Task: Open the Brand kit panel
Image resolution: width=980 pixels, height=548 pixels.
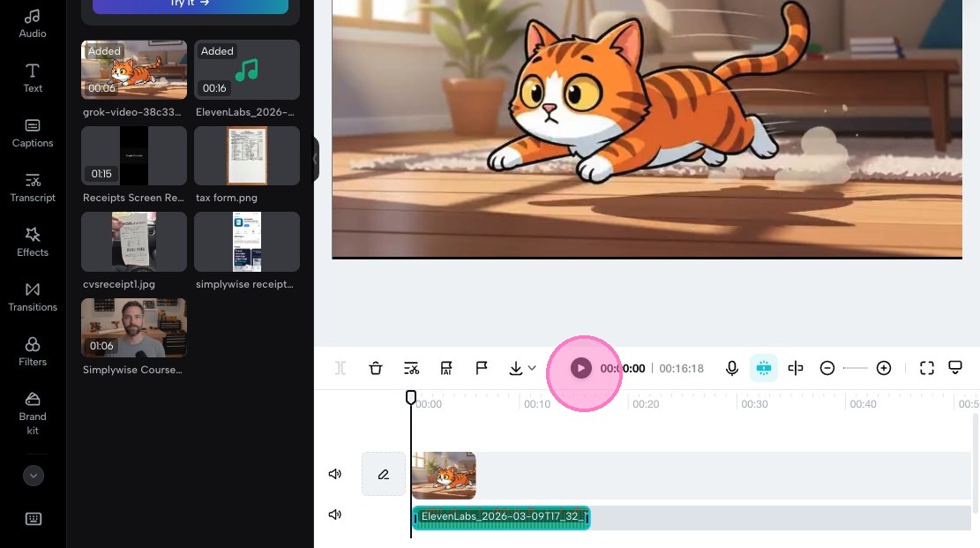Action: [x=33, y=414]
